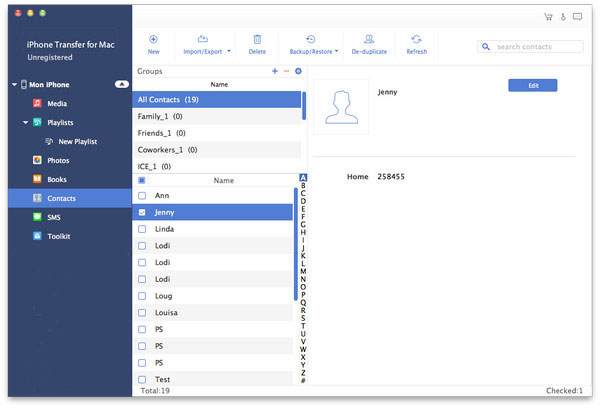
Task: Check the Loug contact checkbox
Action: pos(142,296)
